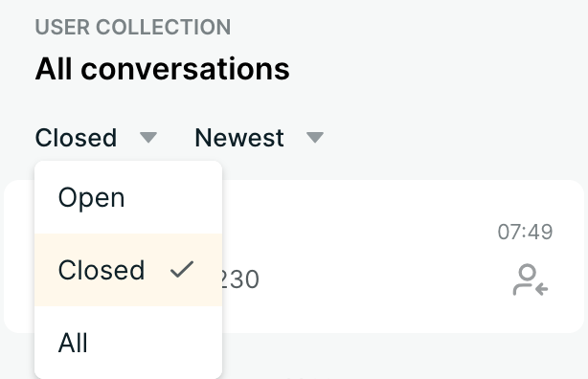Click the gray triangle next to Closed
Screen dimensions: 588x379
click(148, 137)
